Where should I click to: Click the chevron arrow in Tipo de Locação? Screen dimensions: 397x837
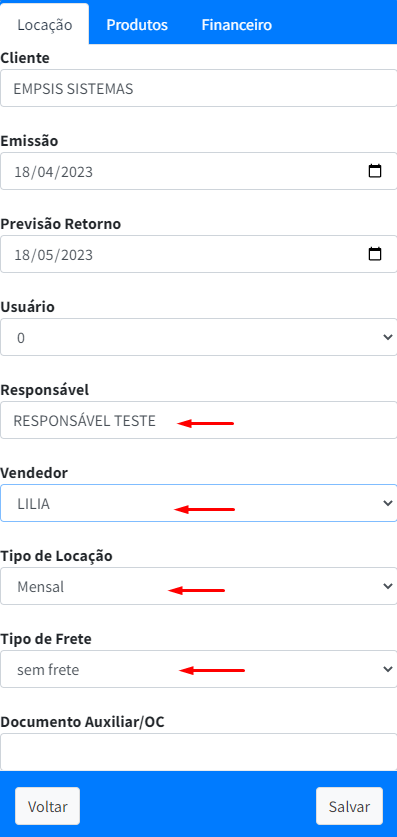coord(387,586)
